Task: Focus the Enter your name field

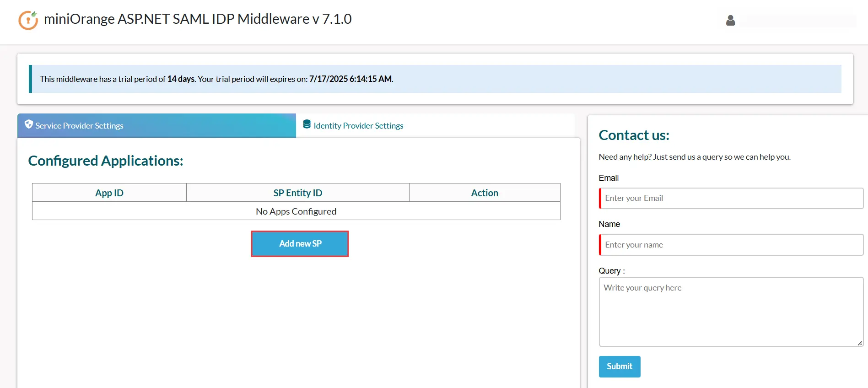Action: coord(731,245)
